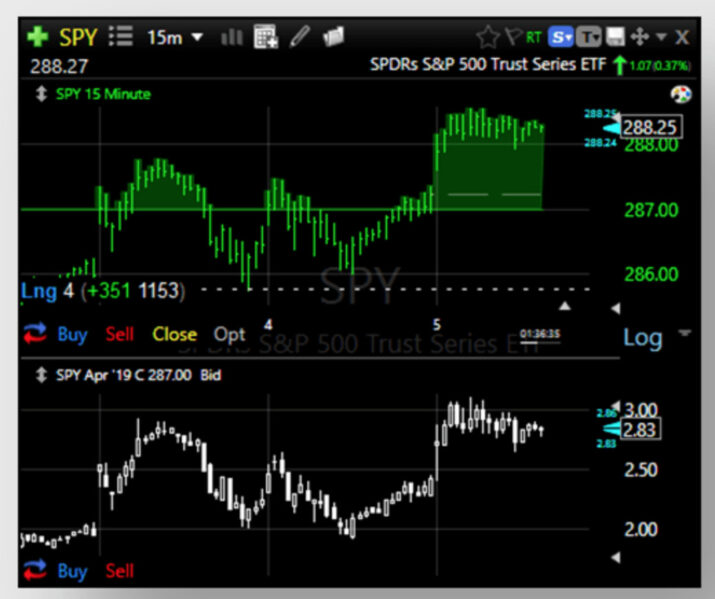Click the green plus add-symbol icon
Image resolution: width=715 pixels, height=599 pixels.
(38, 37)
